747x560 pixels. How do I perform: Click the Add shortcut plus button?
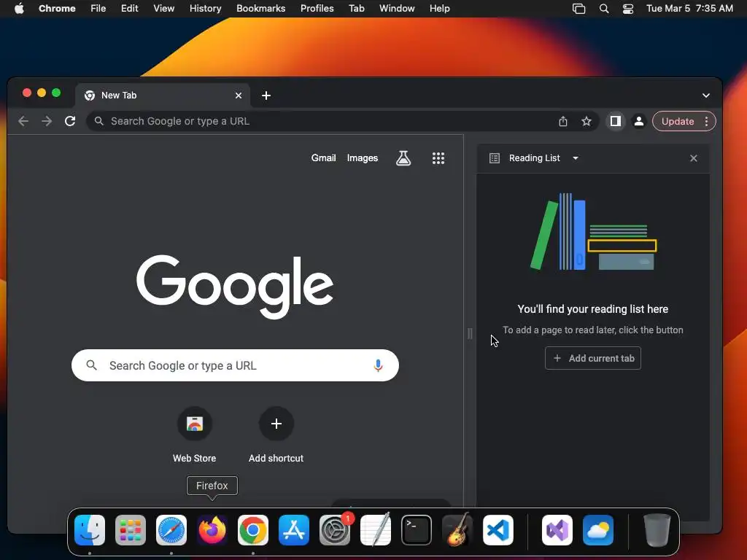coord(276,424)
